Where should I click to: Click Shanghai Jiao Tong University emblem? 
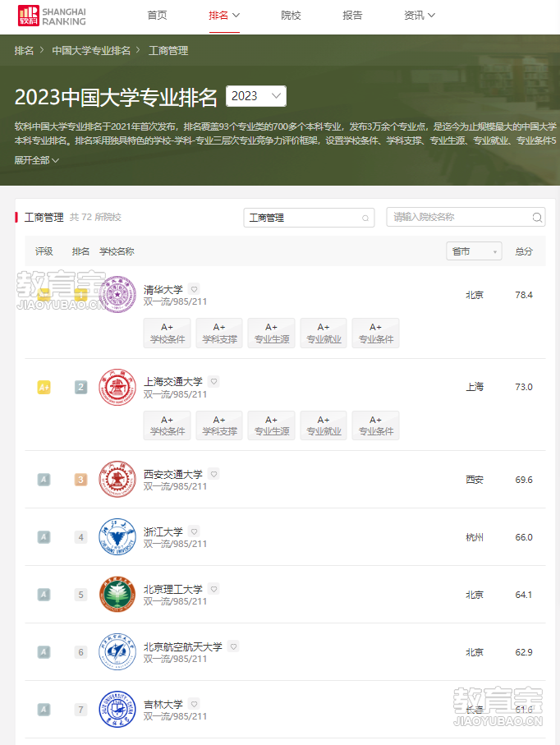tap(117, 387)
